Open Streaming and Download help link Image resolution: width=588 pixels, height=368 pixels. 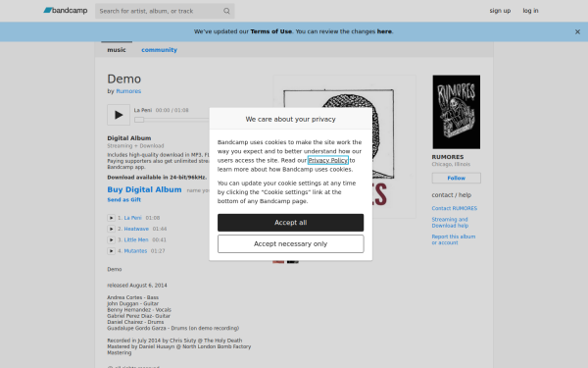450,223
